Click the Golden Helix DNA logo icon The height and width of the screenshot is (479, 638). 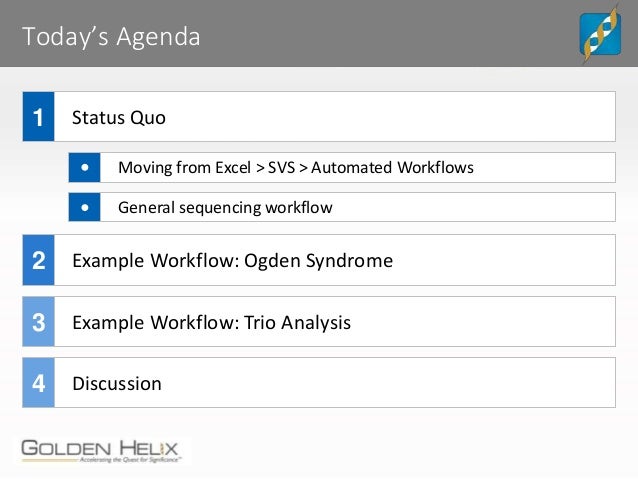point(600,34)
